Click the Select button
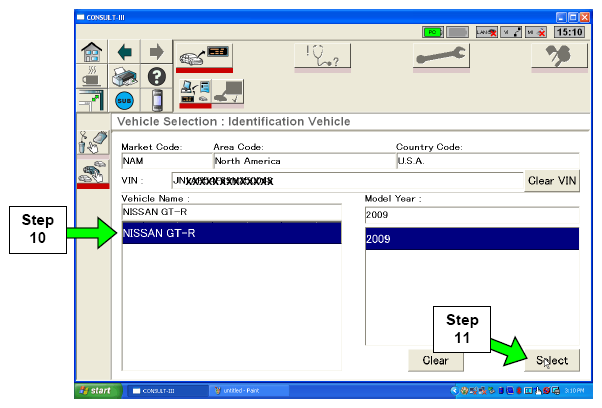602x408 pixels. coord(551,360)
